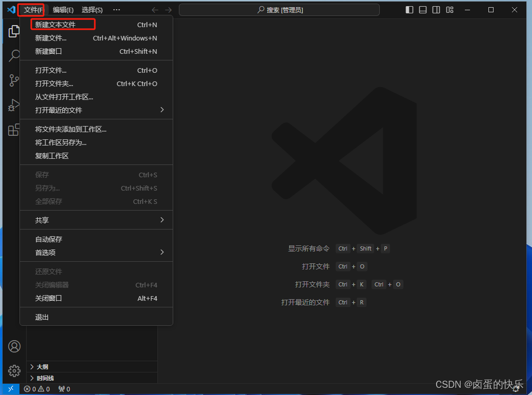This screenshot has width=532, height=395.
Task: Toggle the bottom panel visibility control
Action: (422, 9)
